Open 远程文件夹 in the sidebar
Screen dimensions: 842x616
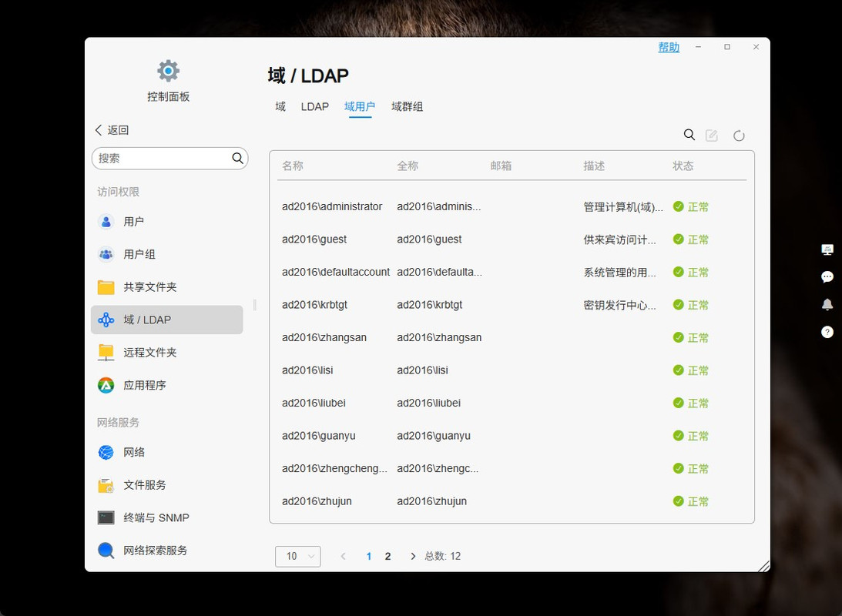pyautogui.click(x=167, y=353)
